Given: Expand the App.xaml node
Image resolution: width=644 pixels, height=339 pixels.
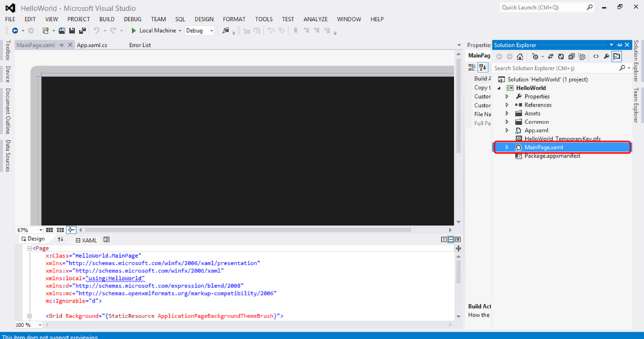Looking at the screenshot, I should click(x=507, y=130).
